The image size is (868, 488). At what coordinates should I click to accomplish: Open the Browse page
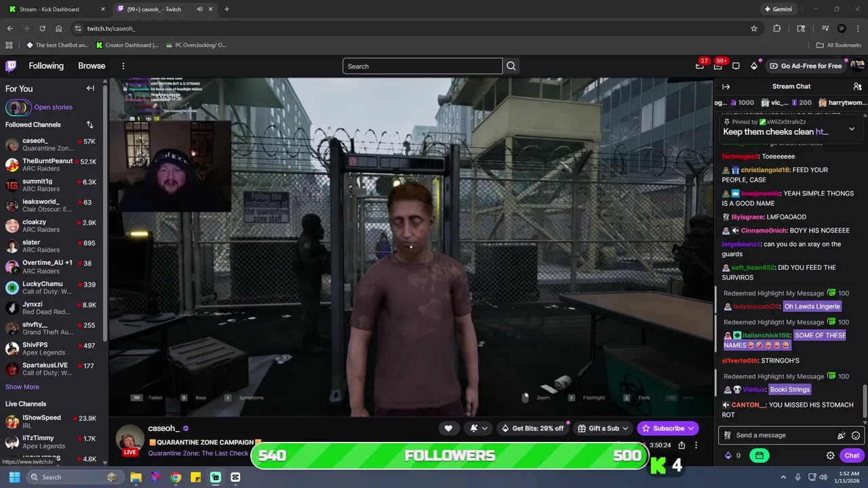coord(92,66)
